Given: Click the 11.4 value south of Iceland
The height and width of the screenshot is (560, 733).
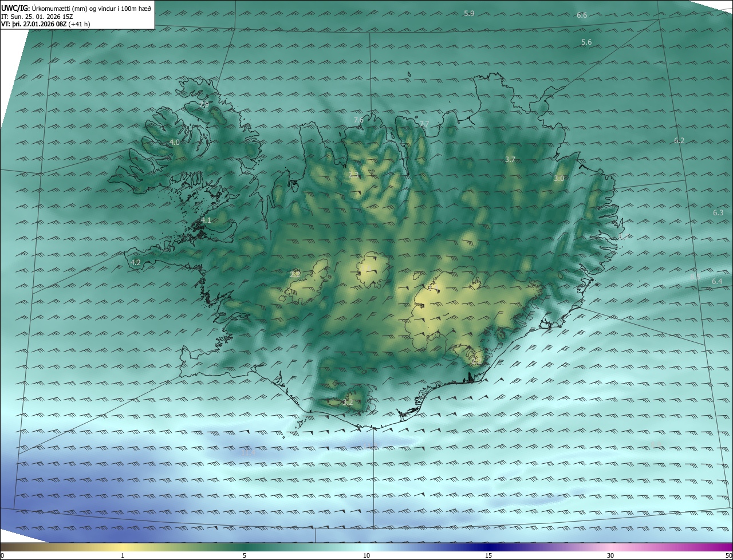Looking at the screenshot, I should click(249, 453).
